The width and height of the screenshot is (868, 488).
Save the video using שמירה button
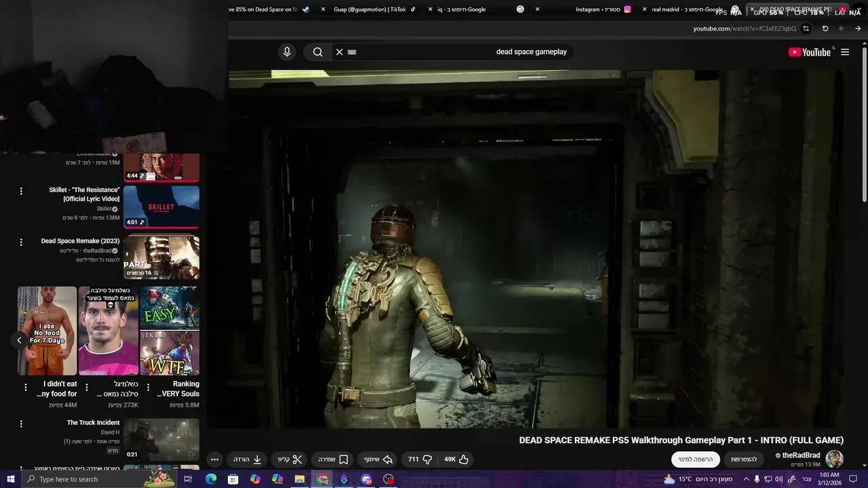click(x=334, y=460)
